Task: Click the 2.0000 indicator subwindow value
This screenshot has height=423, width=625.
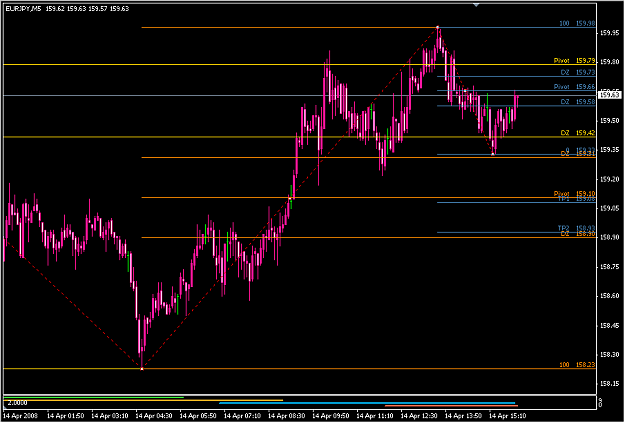Action: [x=16, y=403]
